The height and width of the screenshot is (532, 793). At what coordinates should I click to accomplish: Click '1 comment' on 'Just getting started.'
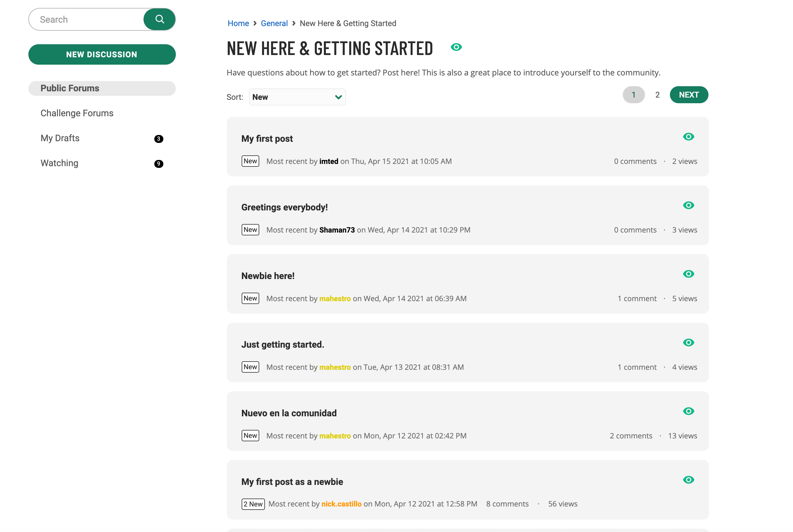coord(637,367)
